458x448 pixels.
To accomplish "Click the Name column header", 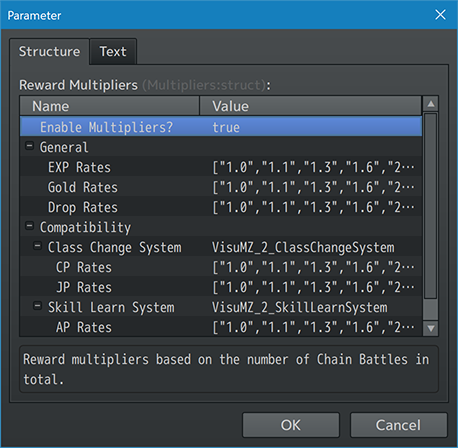I will [x=110, y=106].
